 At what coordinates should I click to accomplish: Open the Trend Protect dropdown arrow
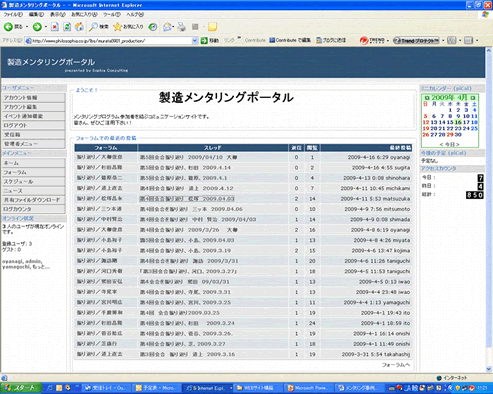click(443, 41)
